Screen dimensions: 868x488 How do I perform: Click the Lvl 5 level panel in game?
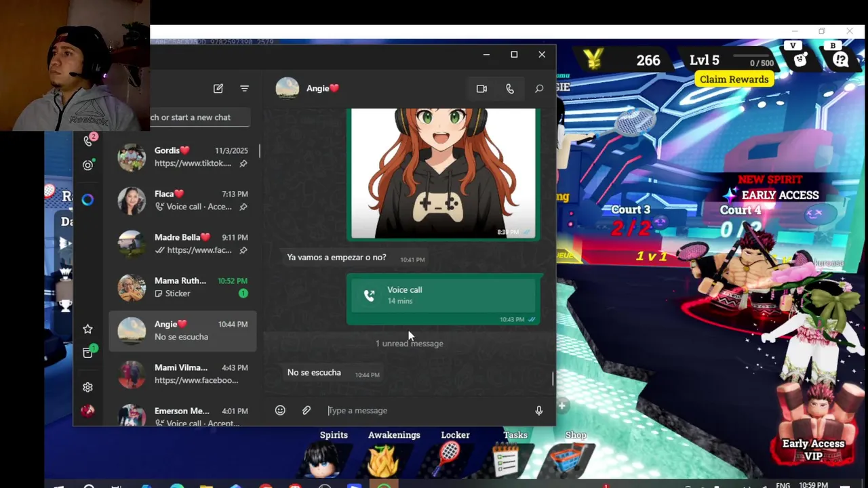(704, 60)
